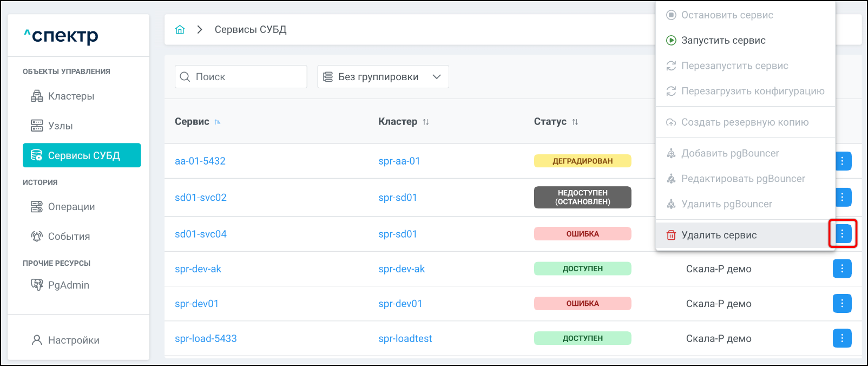Open actions menu for spr-dev-ak row
Screen dimensions: 868x366
(x=841, y=269)
